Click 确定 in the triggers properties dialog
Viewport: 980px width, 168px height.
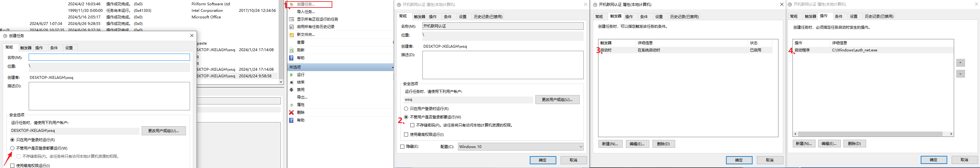coord(739,161)
